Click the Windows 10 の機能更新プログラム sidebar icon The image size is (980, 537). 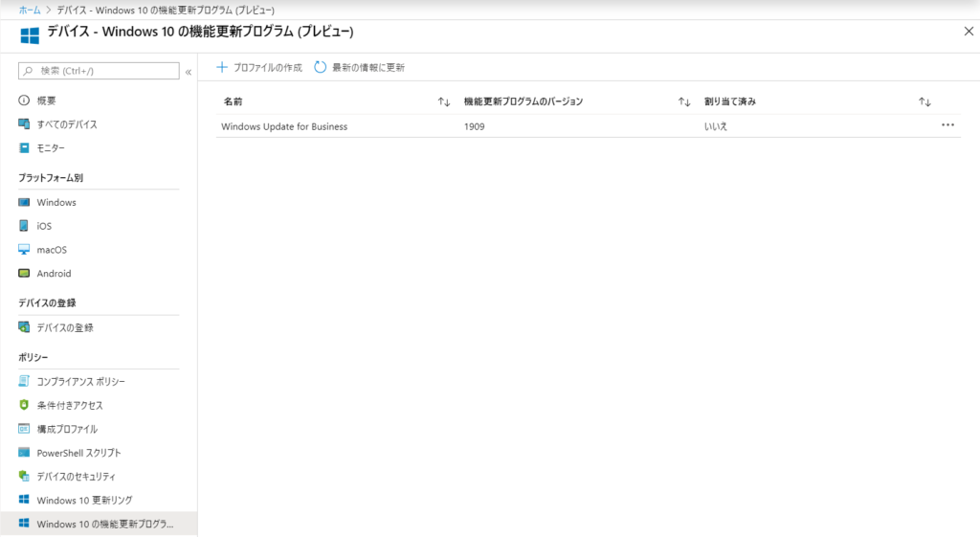coord(24,524)
